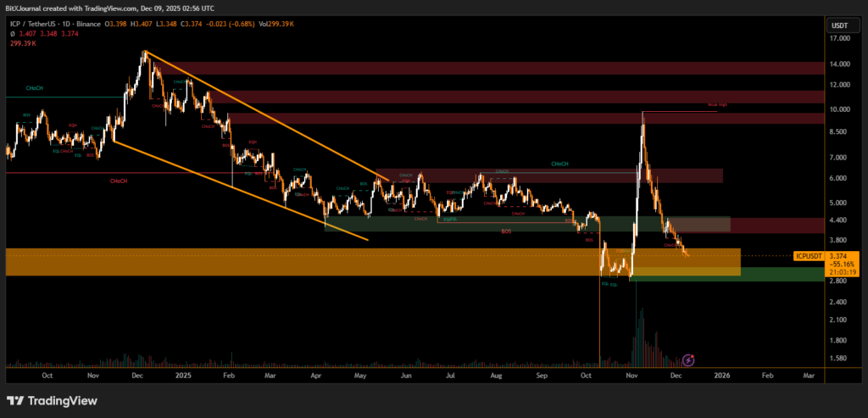Select the lower orange channel trendline
The image size is (868, 418).
[x=237, y=190]
